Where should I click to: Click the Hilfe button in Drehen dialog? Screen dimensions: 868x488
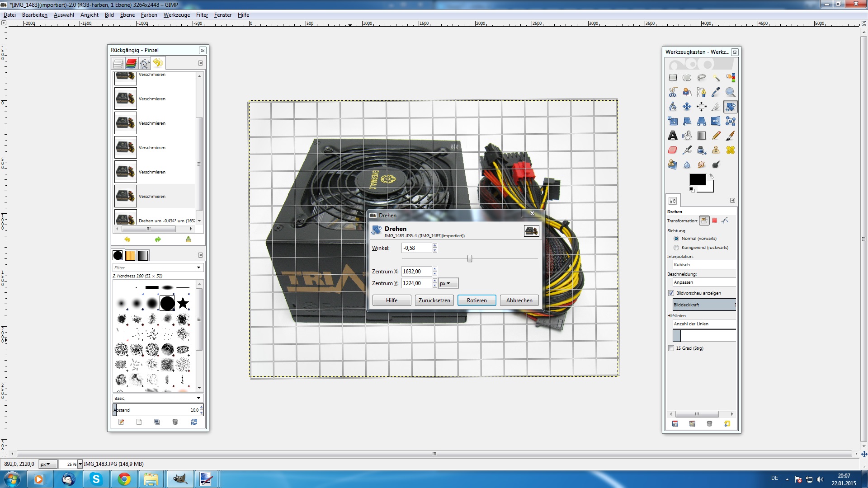tap(392, 300)
